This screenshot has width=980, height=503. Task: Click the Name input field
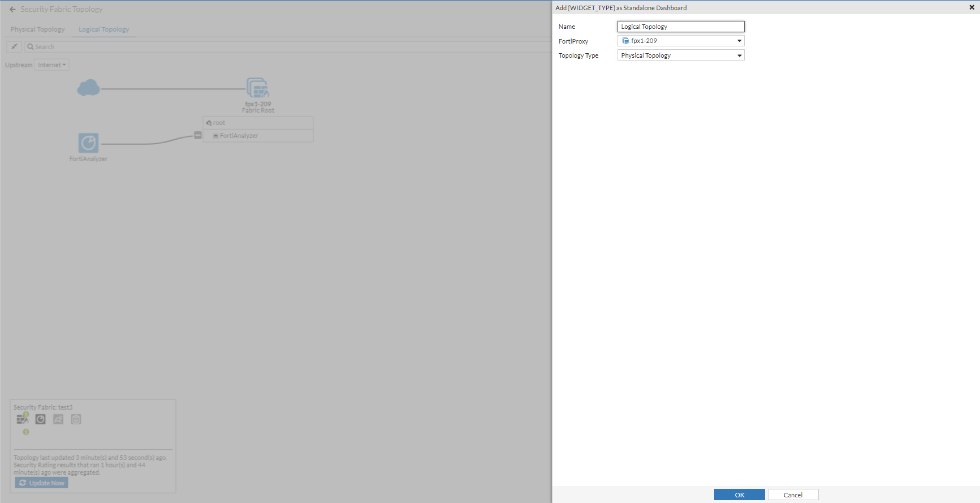click(x=681, y=27)
